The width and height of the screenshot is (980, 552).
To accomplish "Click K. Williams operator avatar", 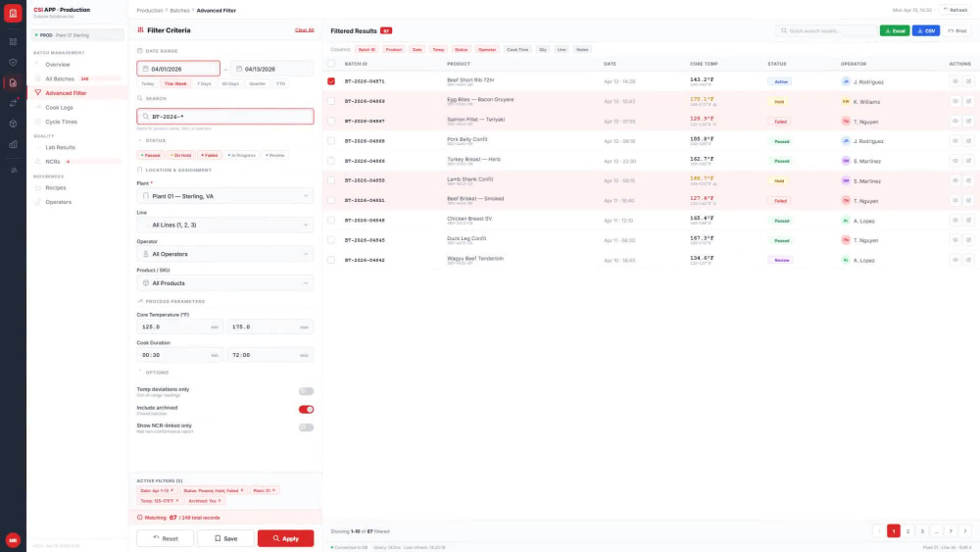I will [846, 101].
